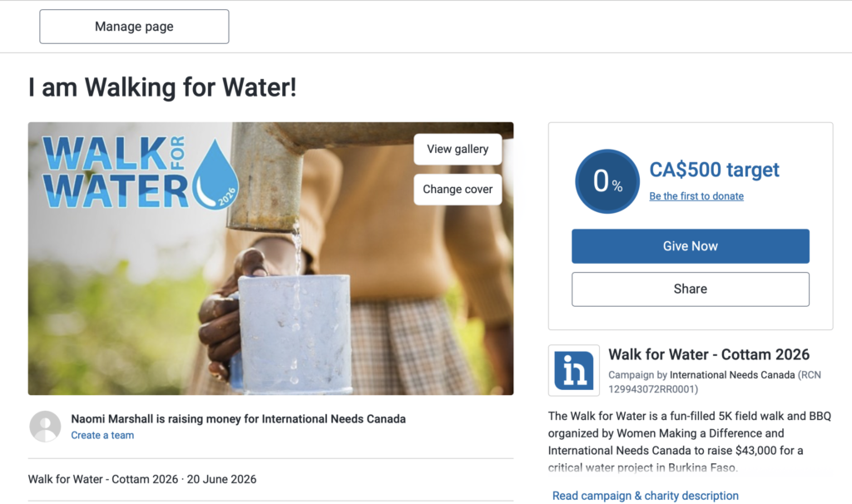Click the event date line 20 June 2026

click(221, 479)
